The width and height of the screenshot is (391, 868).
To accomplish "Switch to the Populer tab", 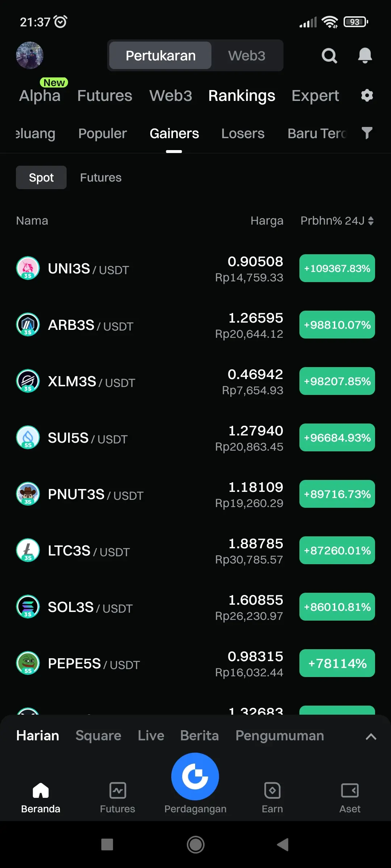I will pyautogui.click(x=102, y=133).
